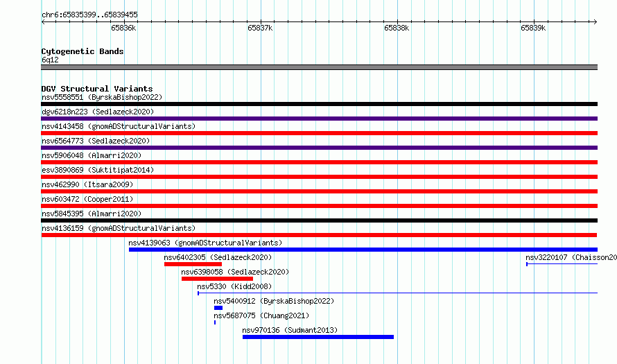Click the nsv3220107 (Chaisson) label
The image size is (617, 364).
tap(571, 257)
